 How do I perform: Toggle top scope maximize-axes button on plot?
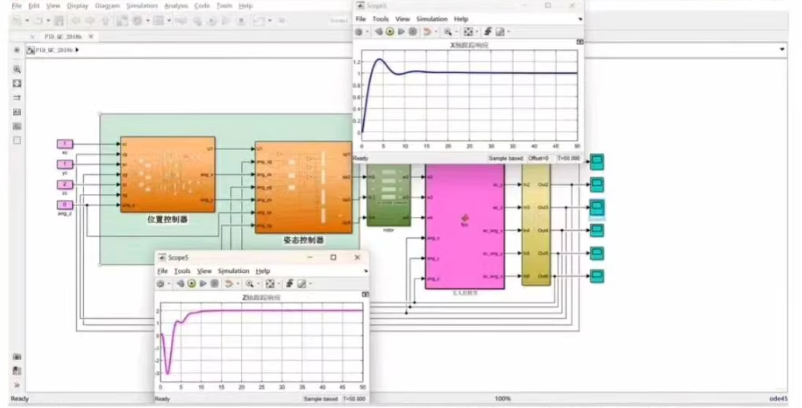click(x=580, y=42)
